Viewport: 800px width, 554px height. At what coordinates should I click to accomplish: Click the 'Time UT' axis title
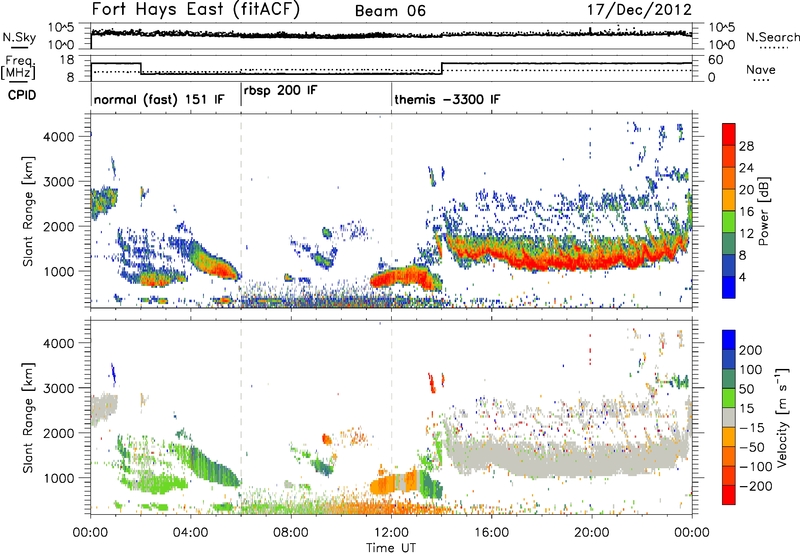391,548
